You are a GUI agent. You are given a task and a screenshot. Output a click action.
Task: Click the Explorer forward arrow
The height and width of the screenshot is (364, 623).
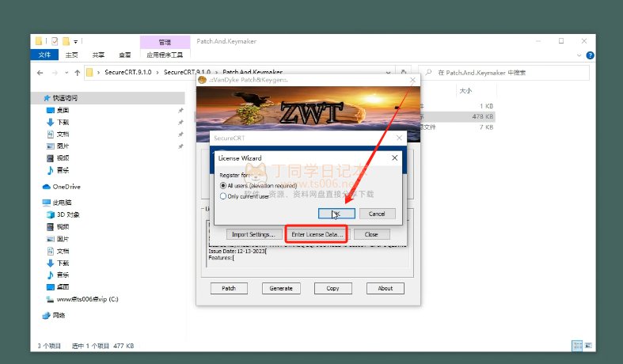tap(55, 73)
